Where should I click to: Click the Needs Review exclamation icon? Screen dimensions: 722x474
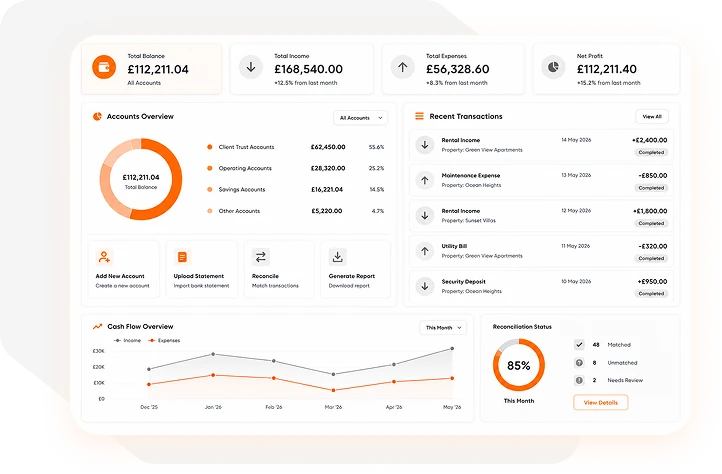coord(579,380)
